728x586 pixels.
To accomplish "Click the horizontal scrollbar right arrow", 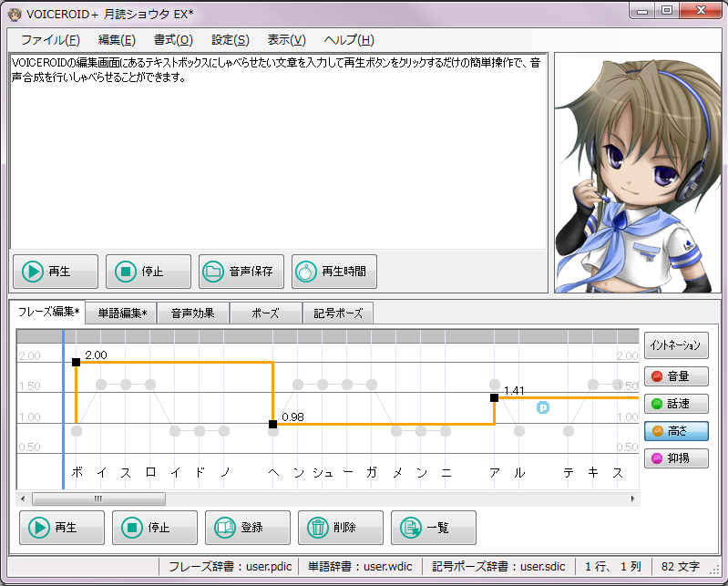I will pyautogui.click(x=632, y=499).
